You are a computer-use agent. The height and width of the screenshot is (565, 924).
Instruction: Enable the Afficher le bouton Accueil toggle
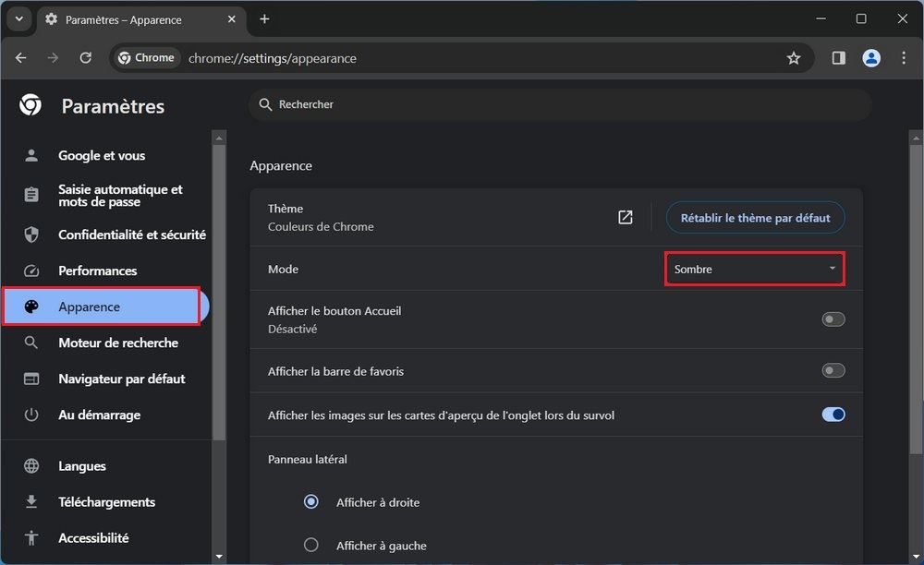click(833, 319)
